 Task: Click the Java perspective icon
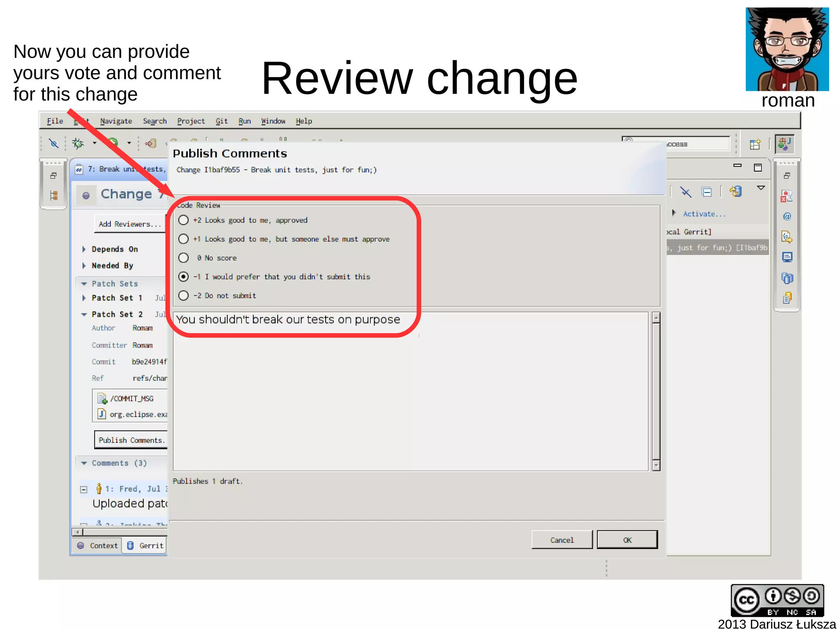tap(785, 144)
